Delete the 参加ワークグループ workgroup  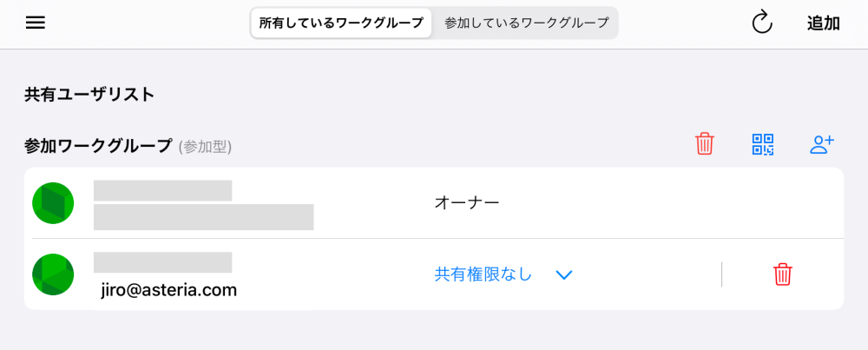704,144
